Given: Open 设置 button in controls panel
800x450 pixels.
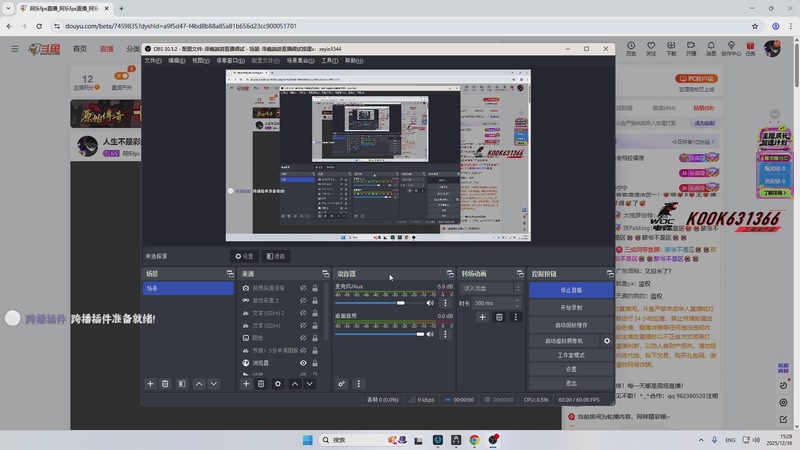Looking at the screenshot, I should [x=571, y=369].
